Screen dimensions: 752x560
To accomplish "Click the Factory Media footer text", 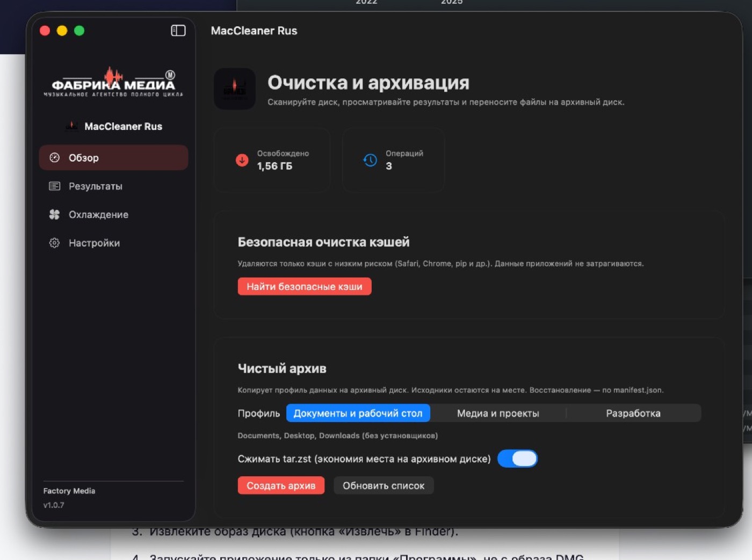I will [69, 491].
